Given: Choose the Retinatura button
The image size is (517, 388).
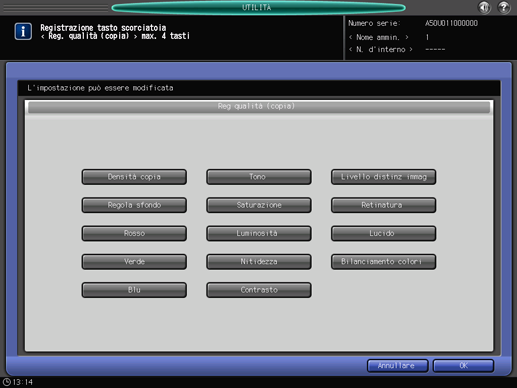Looking at the screenshot, I should [383, 205].
